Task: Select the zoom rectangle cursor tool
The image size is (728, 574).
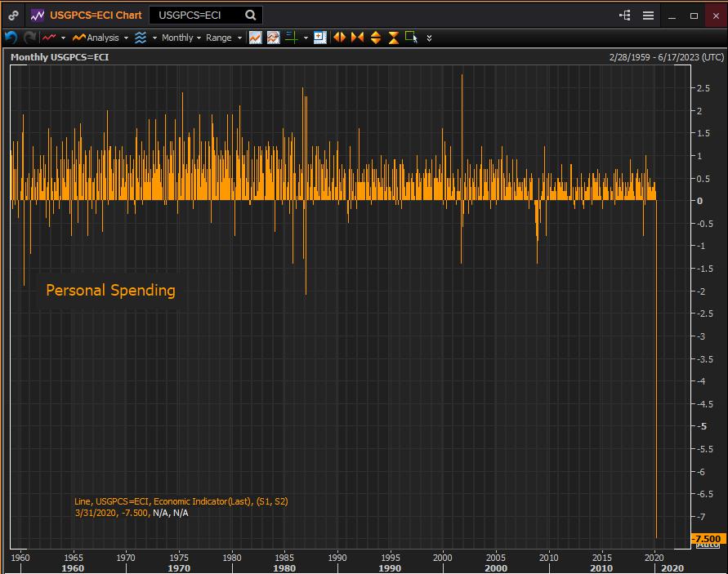Action: tap(411, 37)
